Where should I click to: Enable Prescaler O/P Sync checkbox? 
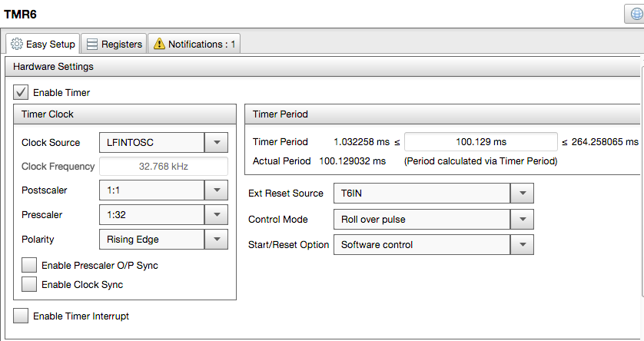[x=29, y=265]
